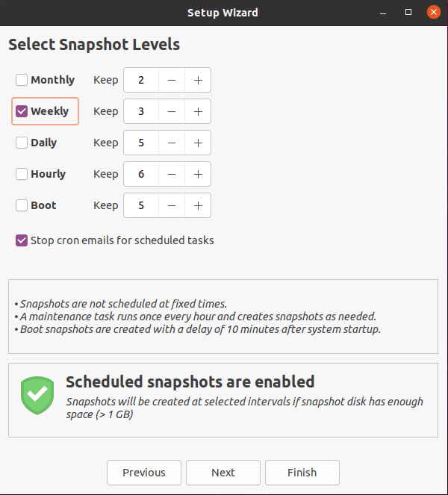Click the minus button for Weekly snapshots
Viewport: 448px width, 495px height.
pos(172,111)
